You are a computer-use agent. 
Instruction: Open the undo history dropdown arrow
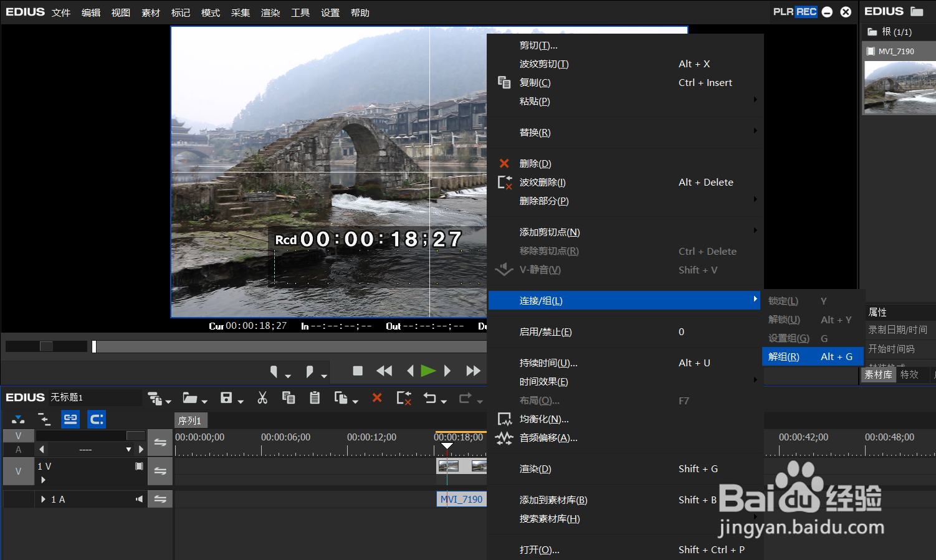point(444,402)
